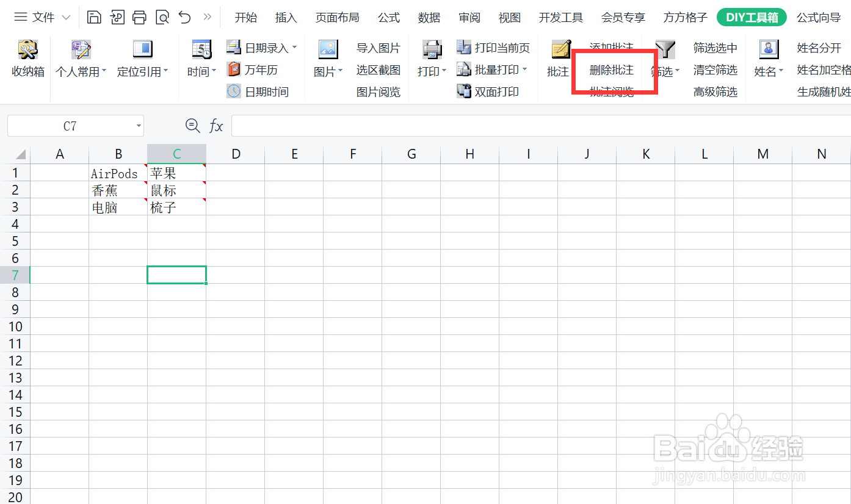Click inside the formula bar input
The height and width of the screenshot is (504, 851).
(541, 126)
